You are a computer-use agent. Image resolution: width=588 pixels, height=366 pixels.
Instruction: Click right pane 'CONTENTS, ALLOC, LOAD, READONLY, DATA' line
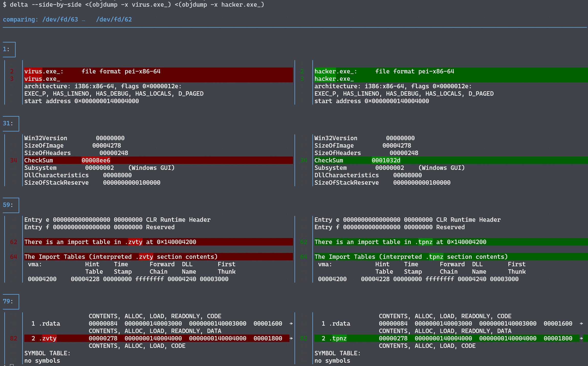click(x=445, y=331)
